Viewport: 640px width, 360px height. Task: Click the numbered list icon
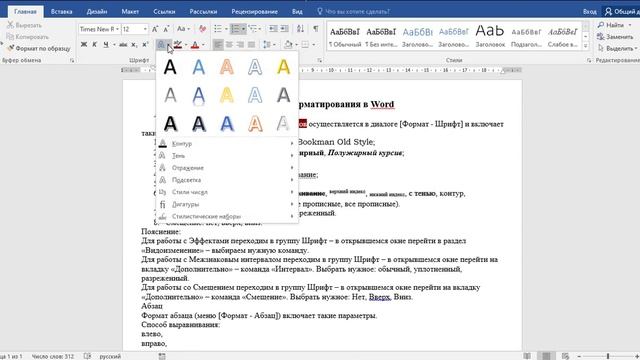tap(236, 29)
